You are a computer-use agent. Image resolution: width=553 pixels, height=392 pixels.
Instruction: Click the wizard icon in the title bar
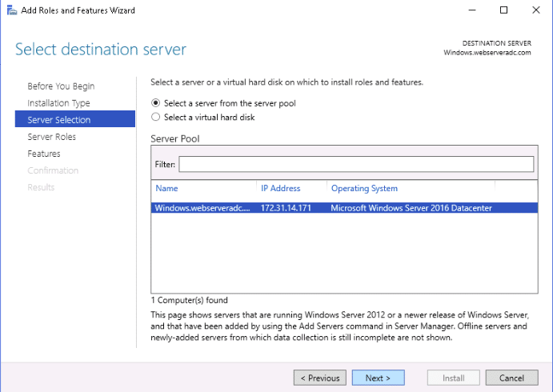coord(12,10)
